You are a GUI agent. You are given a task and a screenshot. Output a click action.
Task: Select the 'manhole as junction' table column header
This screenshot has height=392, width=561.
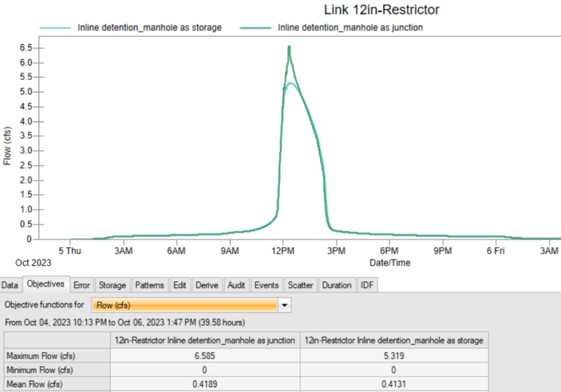coord(206,340)
